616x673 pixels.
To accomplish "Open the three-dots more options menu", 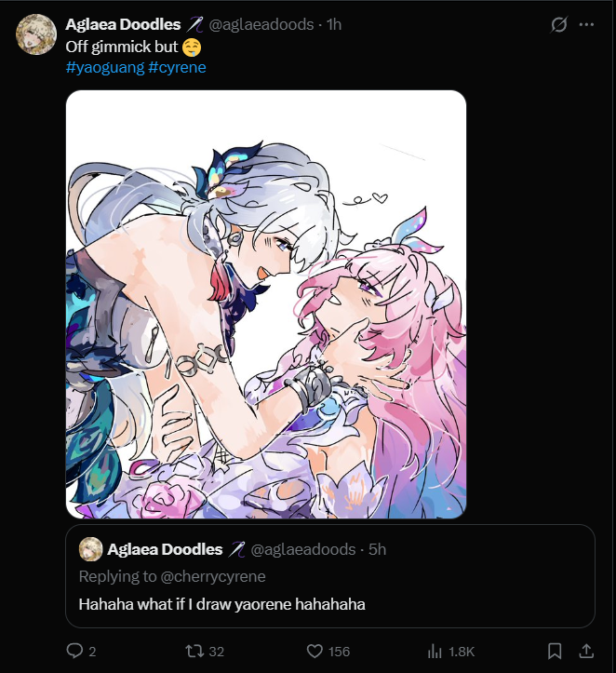I will [586, 24].
